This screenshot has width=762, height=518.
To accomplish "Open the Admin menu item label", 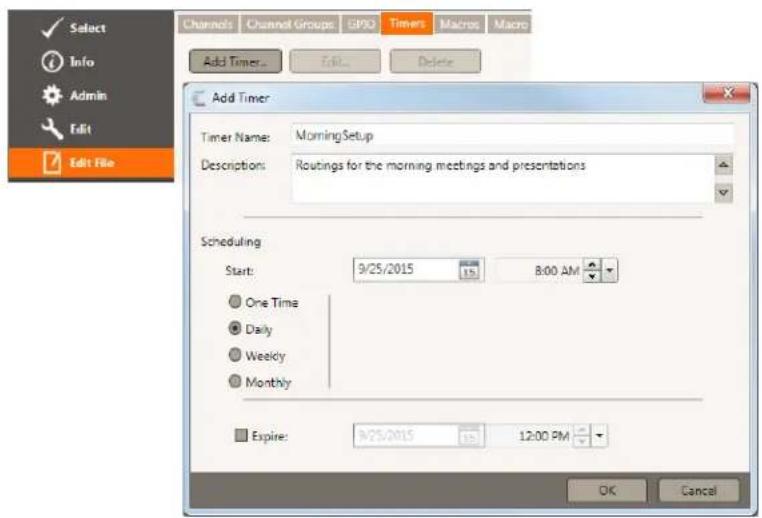I will (88, 95).
